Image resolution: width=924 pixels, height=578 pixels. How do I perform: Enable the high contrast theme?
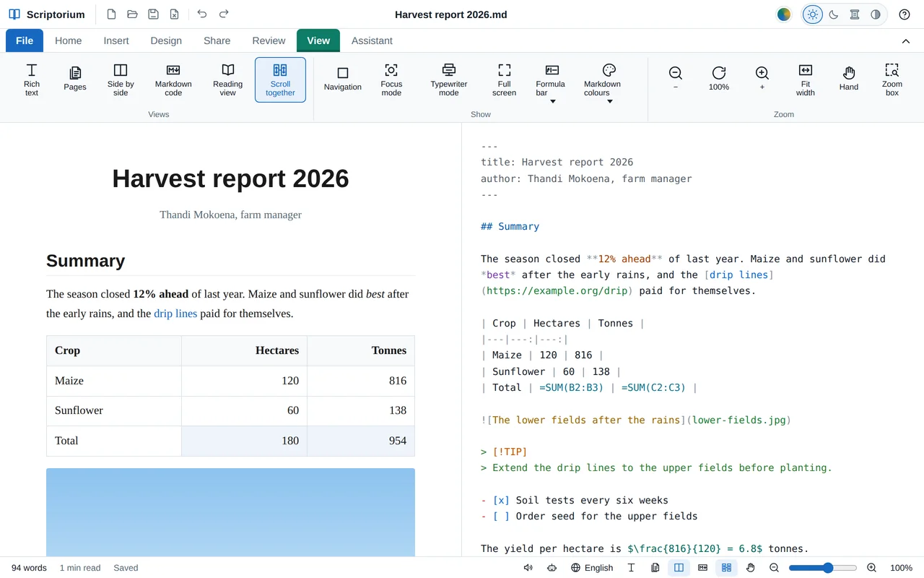click(x=876, y=14)
